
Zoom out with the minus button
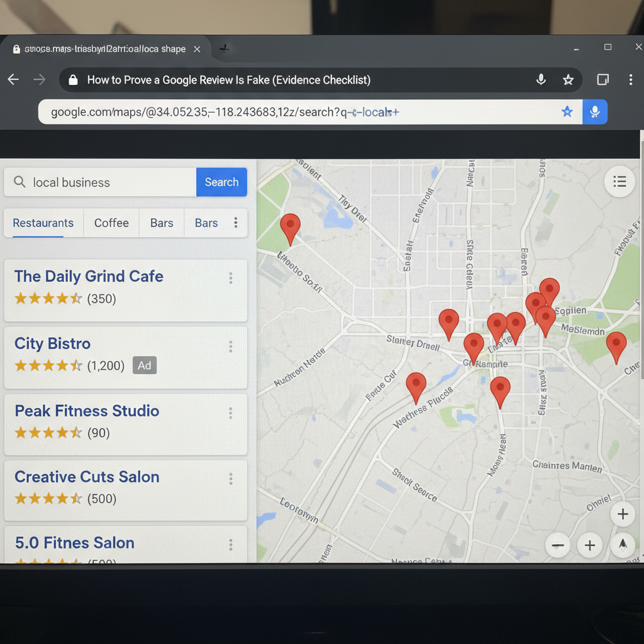pos(557,545)
